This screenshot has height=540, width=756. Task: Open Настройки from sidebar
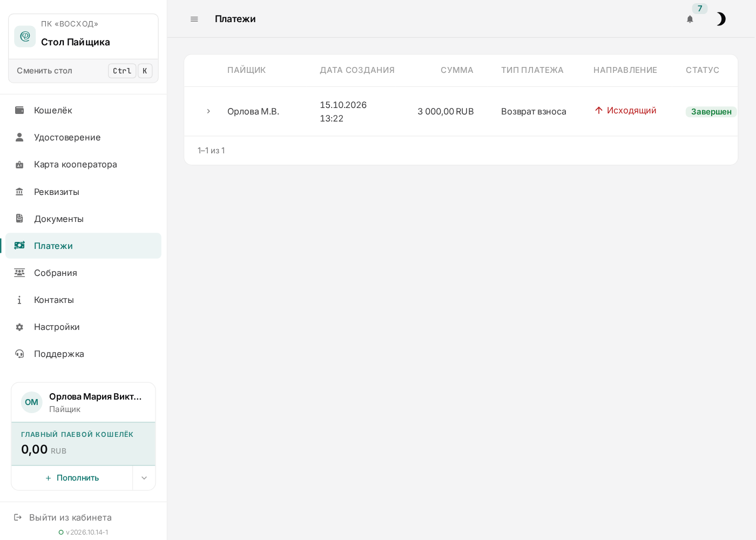(83, 327)
